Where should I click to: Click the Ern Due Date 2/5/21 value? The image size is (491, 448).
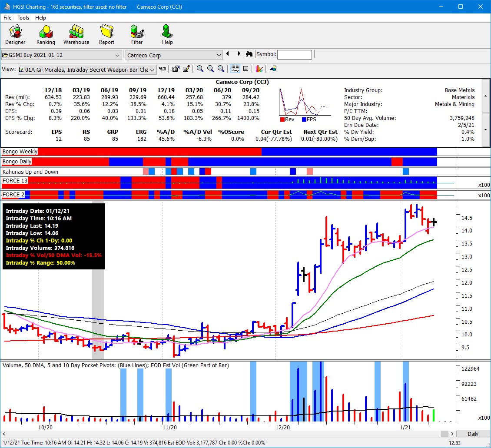pyautogui.click(x=467, y=125)
